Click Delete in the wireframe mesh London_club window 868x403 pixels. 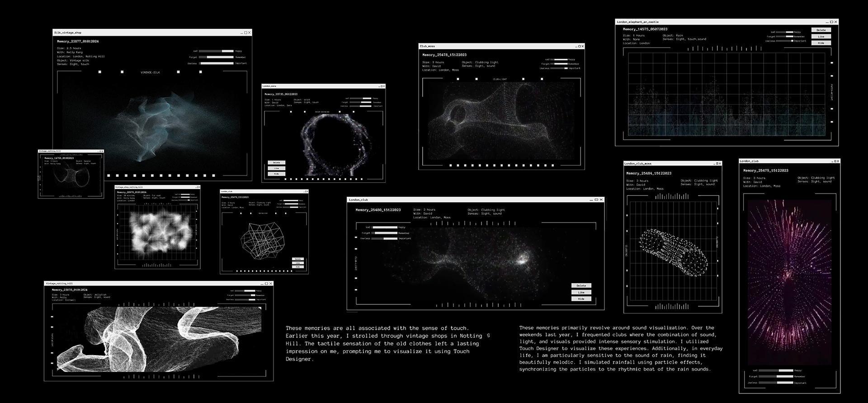(x=298, y=259)
